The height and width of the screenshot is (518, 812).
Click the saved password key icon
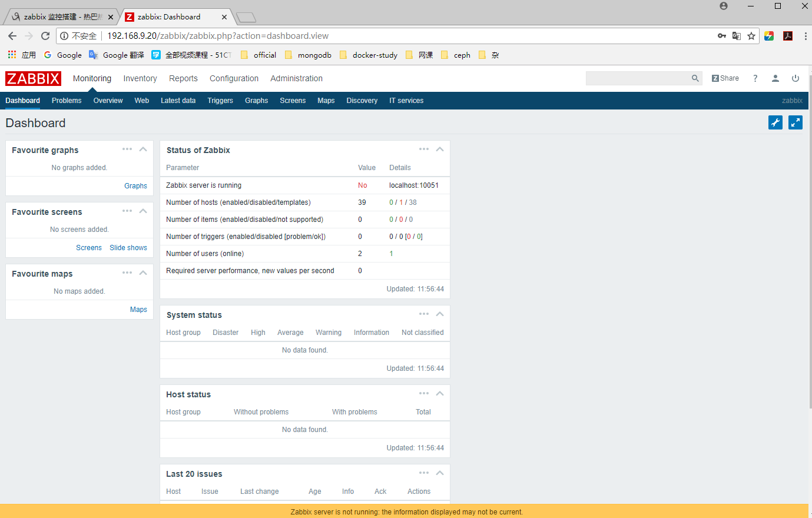tap(722, 36)
